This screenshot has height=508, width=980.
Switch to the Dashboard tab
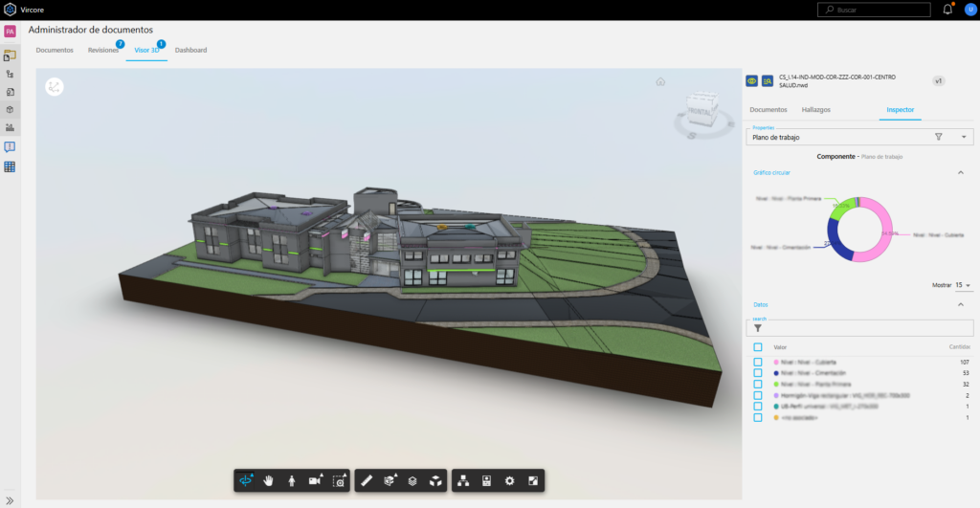pyautogui.click(x=190, y=50)
